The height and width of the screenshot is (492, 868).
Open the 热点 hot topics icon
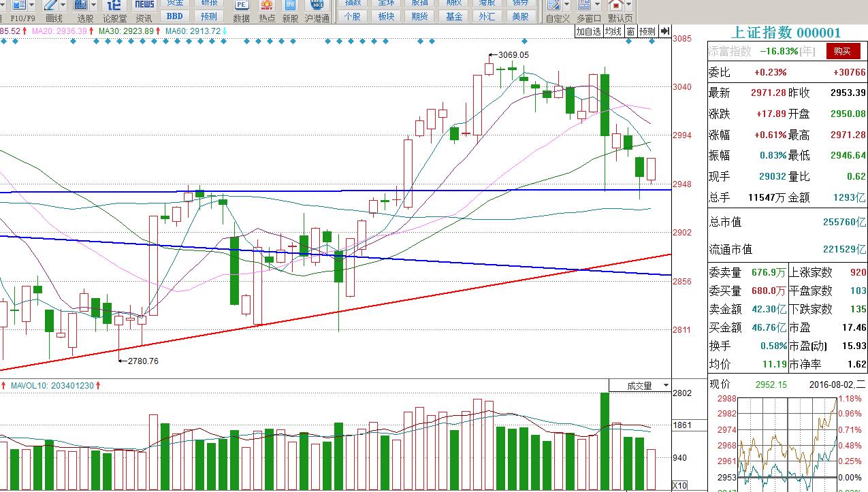[267, 5]
